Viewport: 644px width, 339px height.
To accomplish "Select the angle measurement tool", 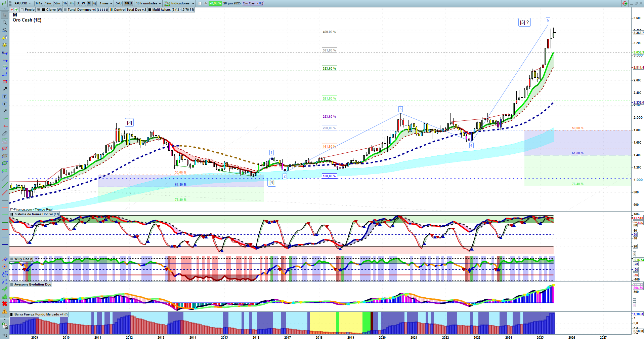I will [x=4, y=259].
